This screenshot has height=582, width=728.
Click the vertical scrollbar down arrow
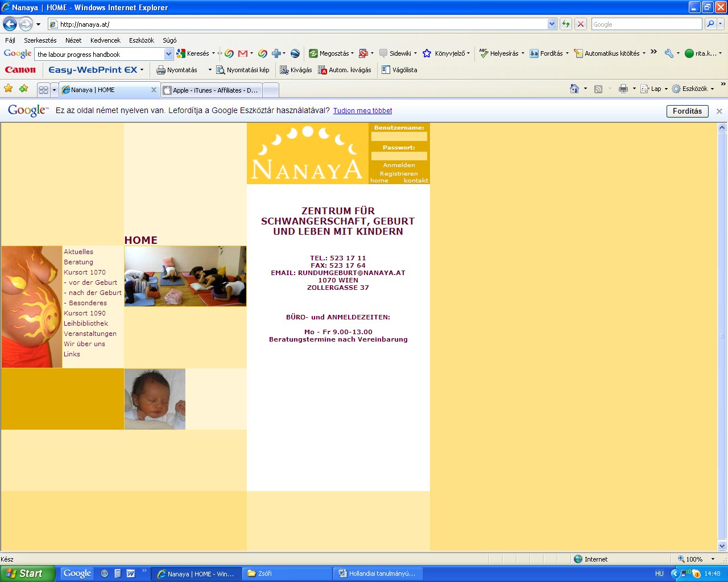(x=722, y=546)
